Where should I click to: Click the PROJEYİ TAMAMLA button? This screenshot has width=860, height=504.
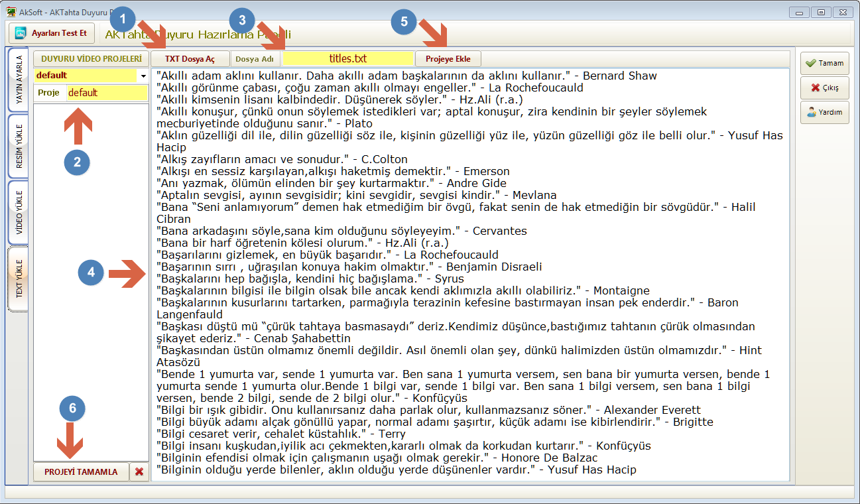click(81, 472)
